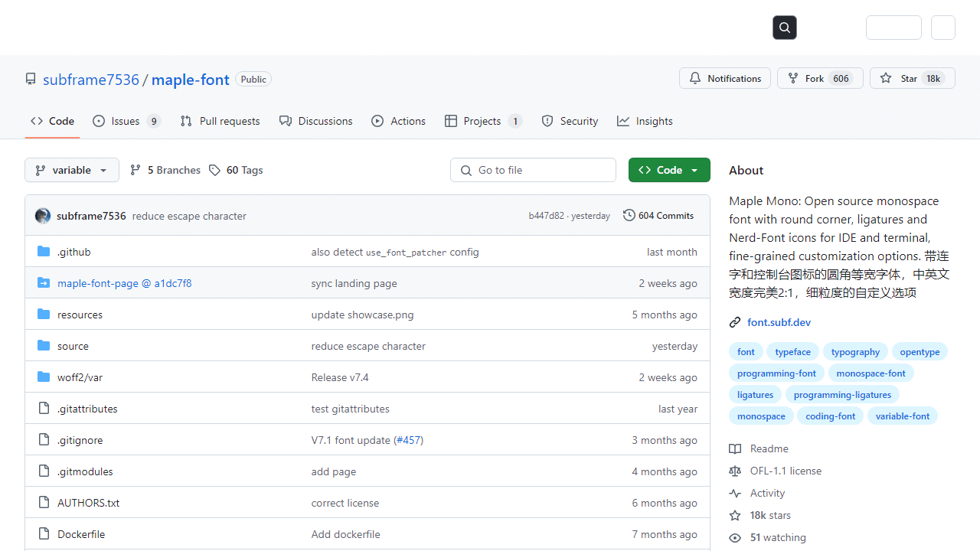980x551 pixels.
Task: Fork the maple-font repository
Action: 820,78
